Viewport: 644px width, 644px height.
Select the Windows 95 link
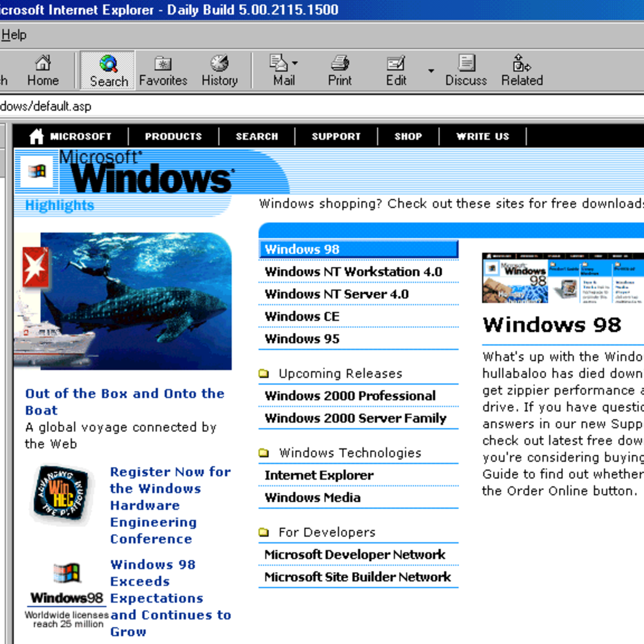302,339
